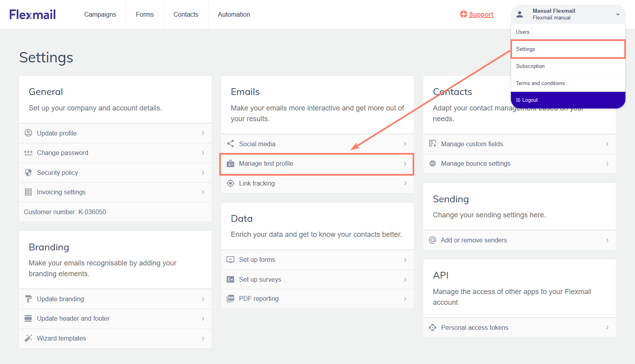Select Subscription in the account dropdown
The width and height of the screenshot is (635, 364).
pos(568,66)
